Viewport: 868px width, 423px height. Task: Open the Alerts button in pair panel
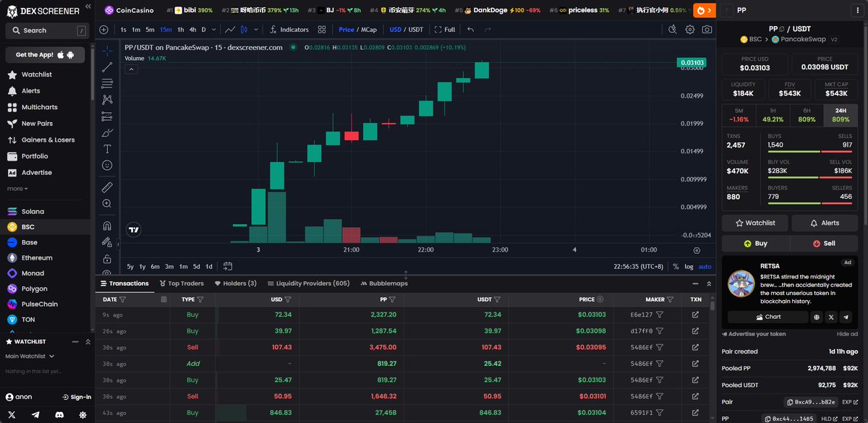[x=825, y=223]
